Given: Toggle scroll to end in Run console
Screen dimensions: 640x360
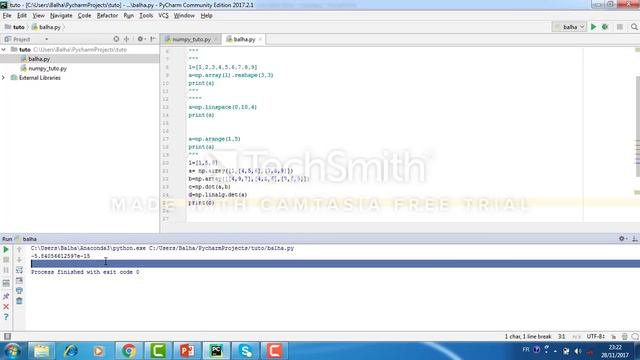Looking at the screenshot, I should coord(19,280).
